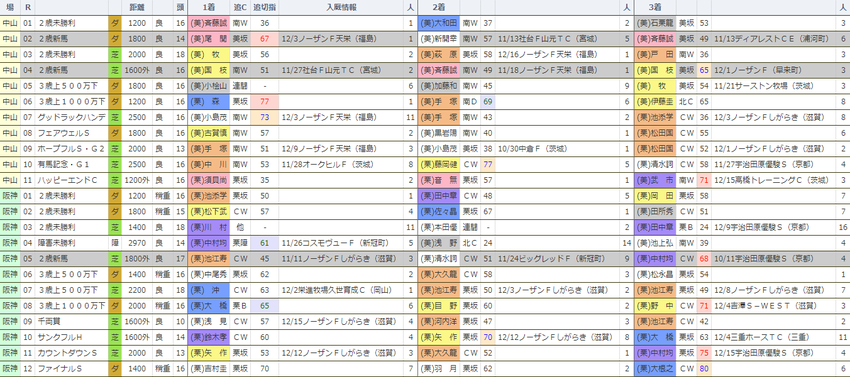Click the purple (美)武市 third-place cell
This screenshot has width=850, height=377.
pyautogui.click(x=654, y=180)
